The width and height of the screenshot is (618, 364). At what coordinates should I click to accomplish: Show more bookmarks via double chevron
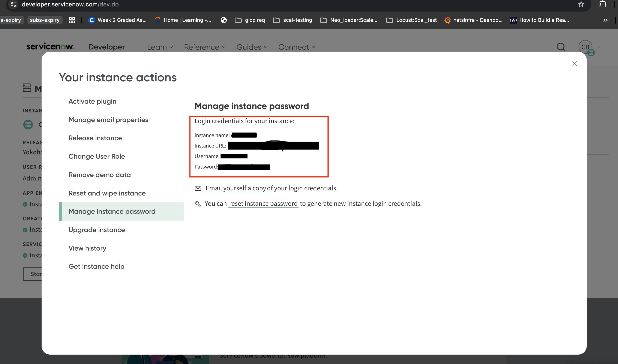pos(605,20)
